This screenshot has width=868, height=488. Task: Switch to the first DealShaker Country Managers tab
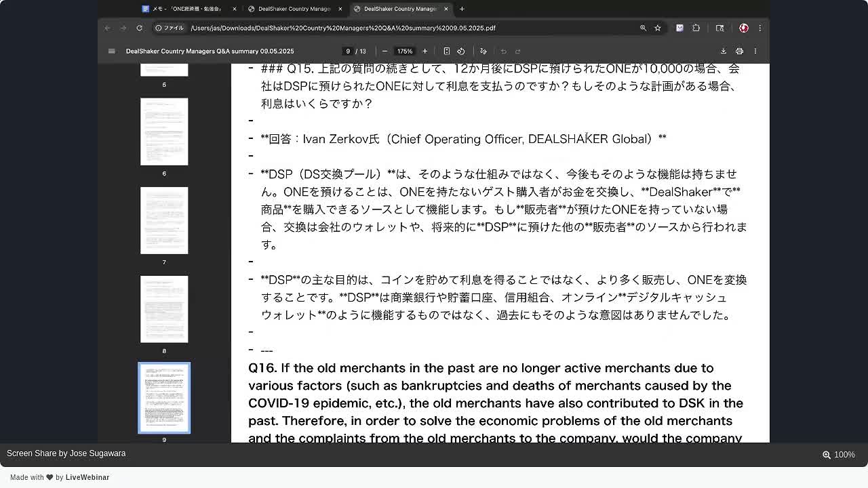pyautogui.click(x=294, y=9)
